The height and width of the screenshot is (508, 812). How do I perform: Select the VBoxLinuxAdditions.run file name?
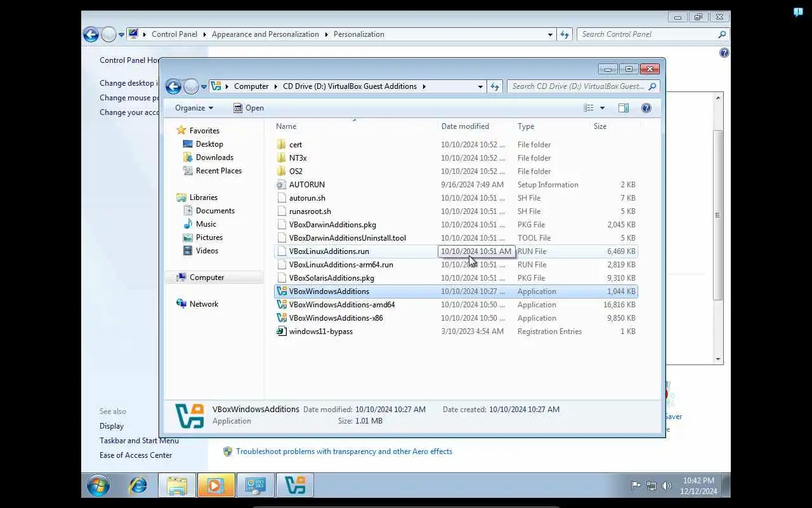(x=329, y=251)
